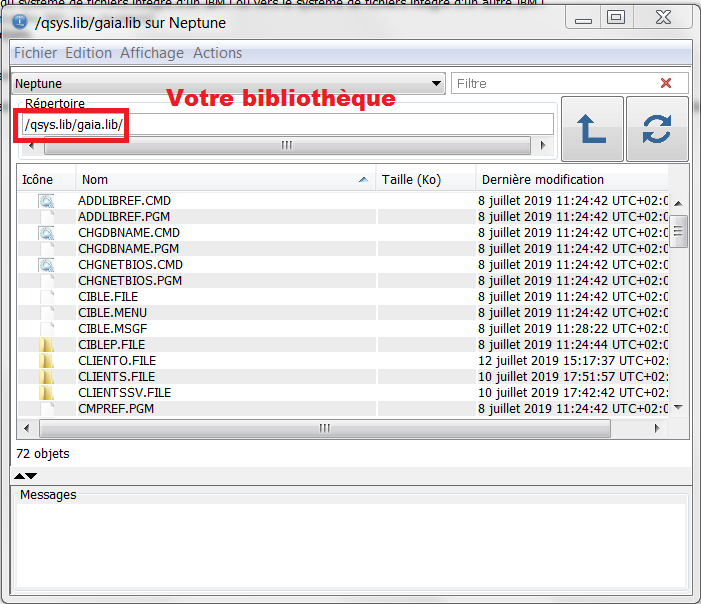Click the ADDLIBREF.CMD file icon
Screen dimensions: 701x604
point(47,201)
